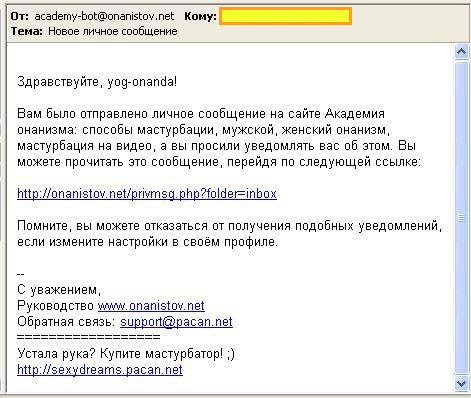Click the vertical scrollbar thumb

[462, 218]
